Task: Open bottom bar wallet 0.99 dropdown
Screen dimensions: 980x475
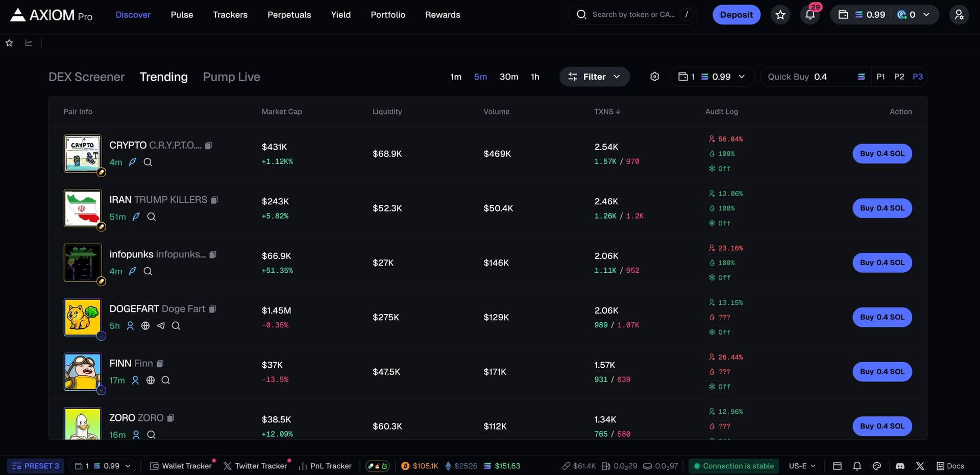Action: pyautogui.click(x=103, y=466)
